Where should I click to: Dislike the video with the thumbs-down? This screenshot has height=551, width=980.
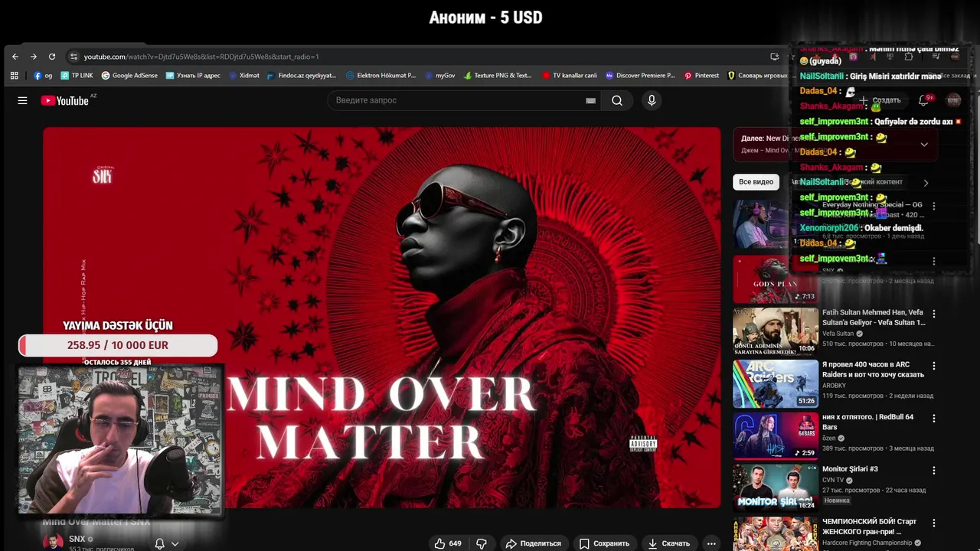[x=482, y=543]
